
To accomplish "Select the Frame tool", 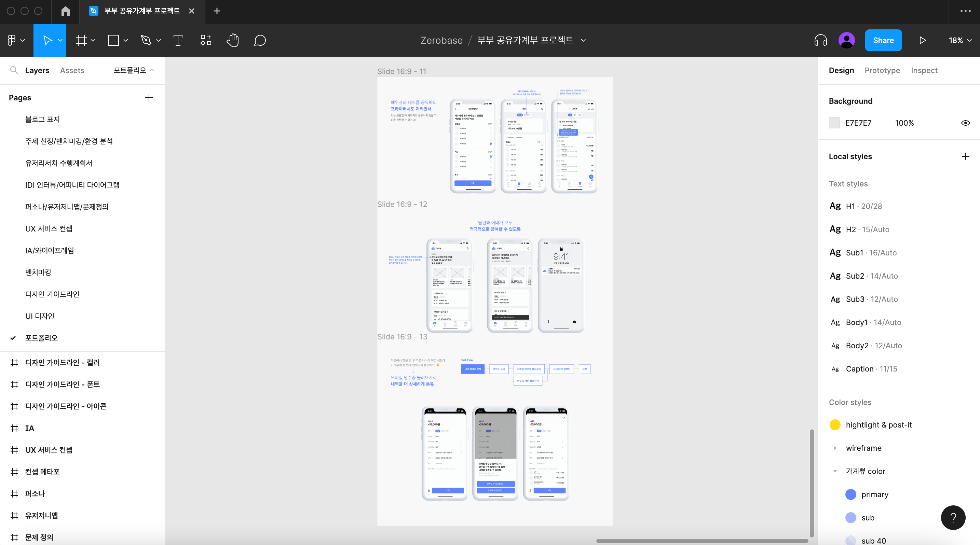I will 81,40.
